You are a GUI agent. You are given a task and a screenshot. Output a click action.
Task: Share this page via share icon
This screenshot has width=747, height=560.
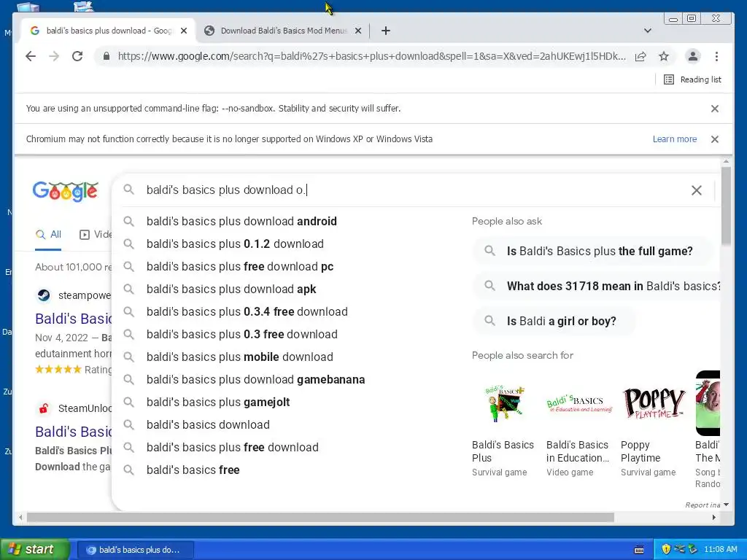pos(640,56)
